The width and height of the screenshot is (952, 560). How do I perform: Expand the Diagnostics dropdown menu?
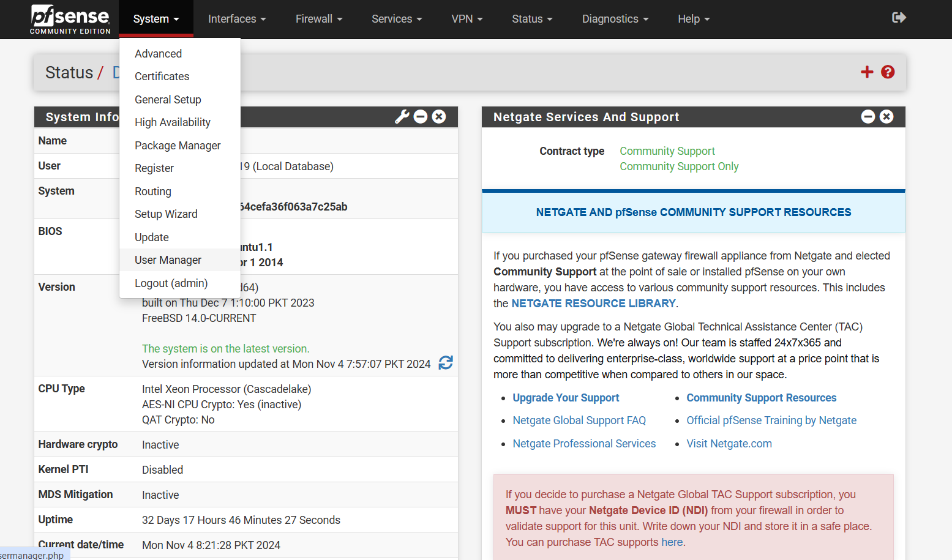pyautogui.click(x=615, y=19)
